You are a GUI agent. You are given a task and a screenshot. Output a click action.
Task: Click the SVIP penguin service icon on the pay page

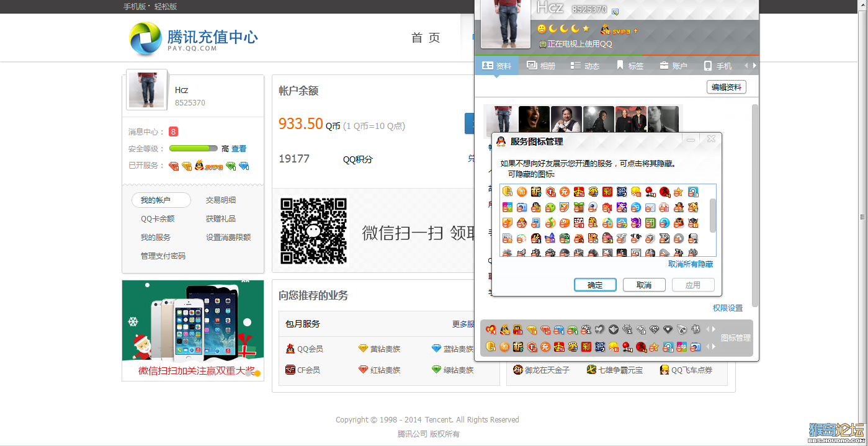[208, 166]
